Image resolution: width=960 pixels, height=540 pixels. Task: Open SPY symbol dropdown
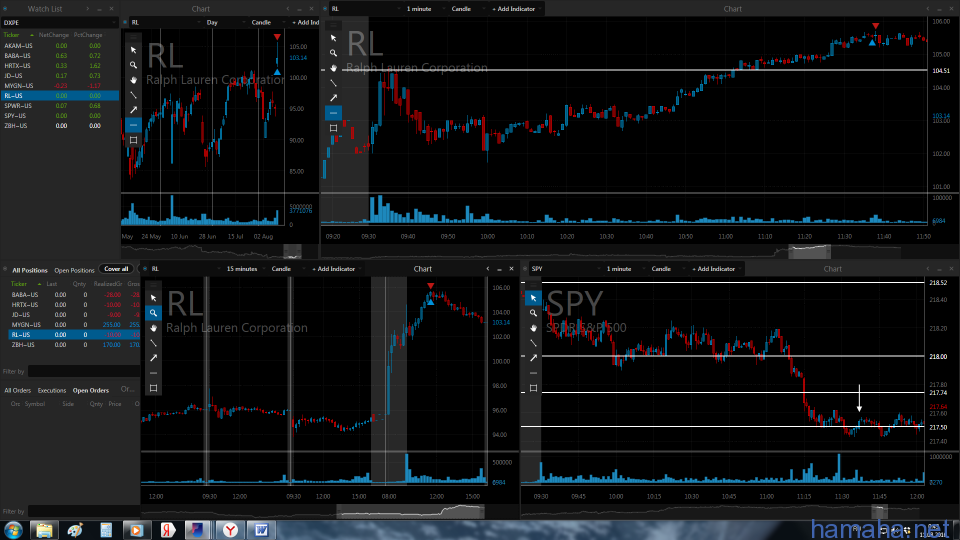click(x=564, y=269)
